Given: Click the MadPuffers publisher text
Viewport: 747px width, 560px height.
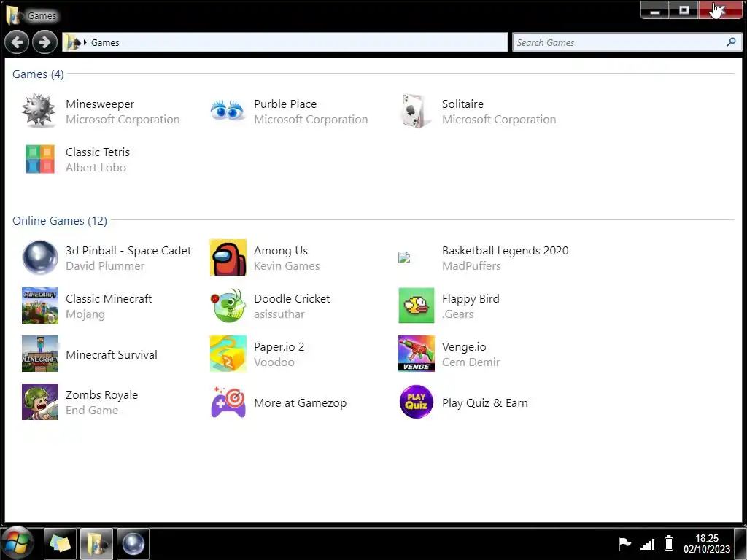Looking at the screenshot, I should 471,265.
